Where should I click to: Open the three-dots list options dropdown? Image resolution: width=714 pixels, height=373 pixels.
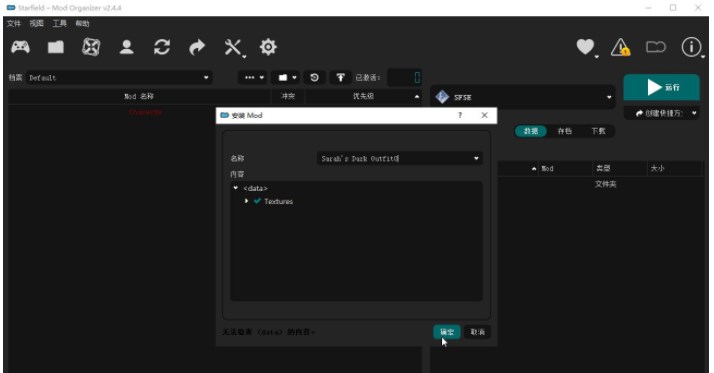(254, 77)
